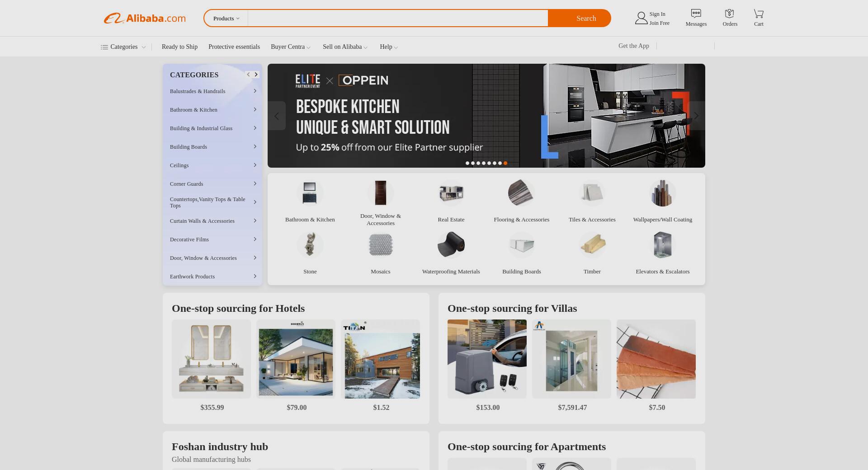
Task: Click the Get the App link
Action: 633,46
